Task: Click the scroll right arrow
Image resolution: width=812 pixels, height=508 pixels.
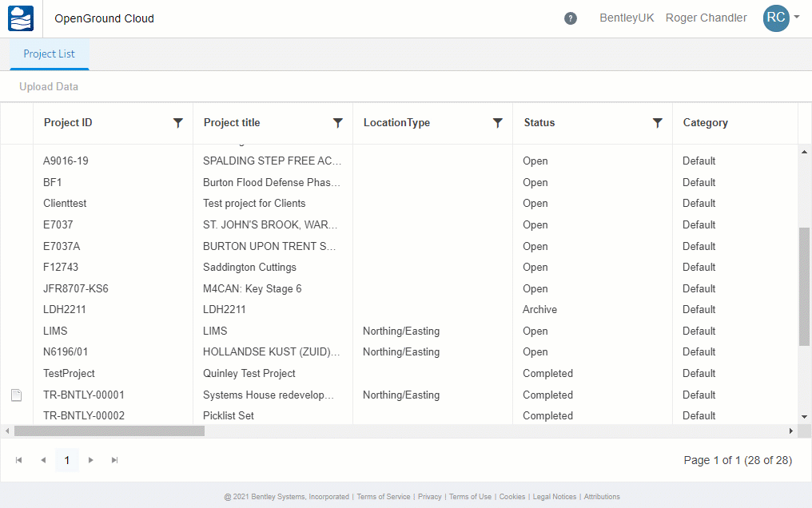Action: click(790, 431)
